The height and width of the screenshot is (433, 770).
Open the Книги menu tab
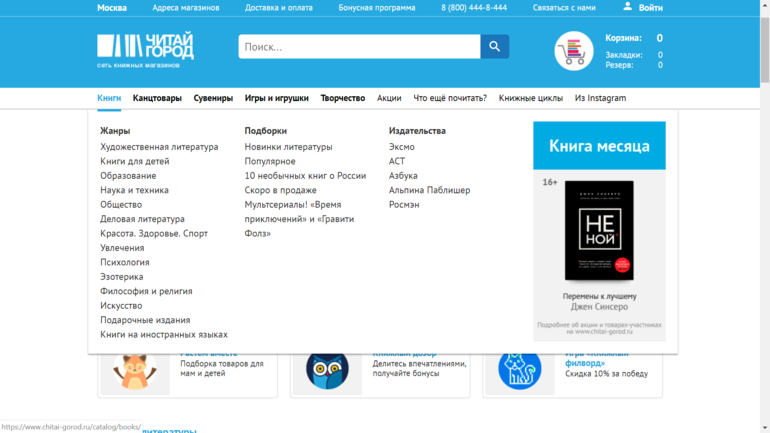click(109, 98)
